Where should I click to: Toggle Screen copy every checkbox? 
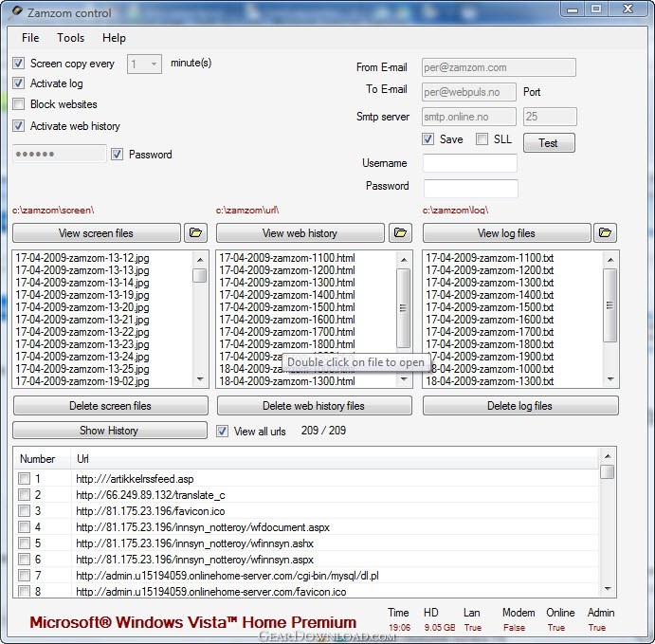[x=18, y=64]
